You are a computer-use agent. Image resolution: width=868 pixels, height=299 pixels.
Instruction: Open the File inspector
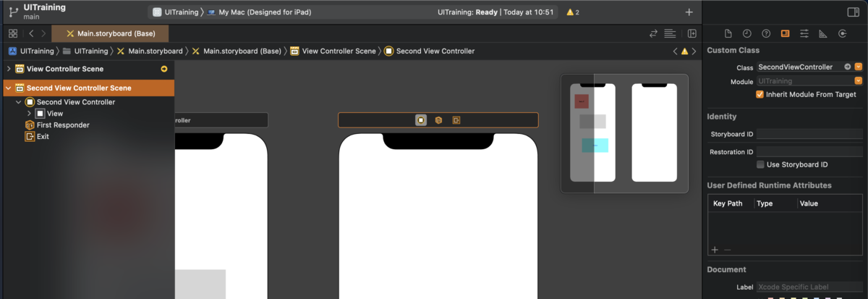coord(728,33)
